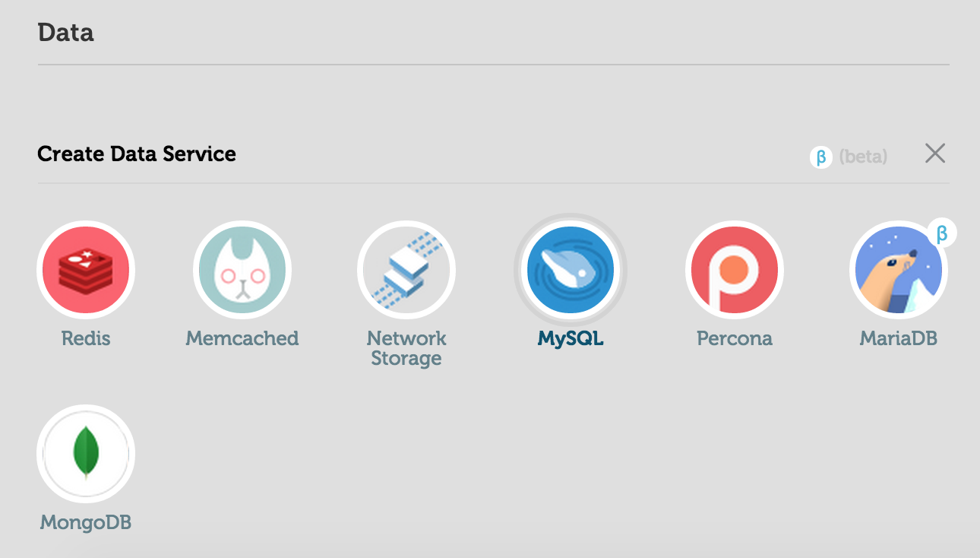Click the Redis label text

[x=86, y=338]
